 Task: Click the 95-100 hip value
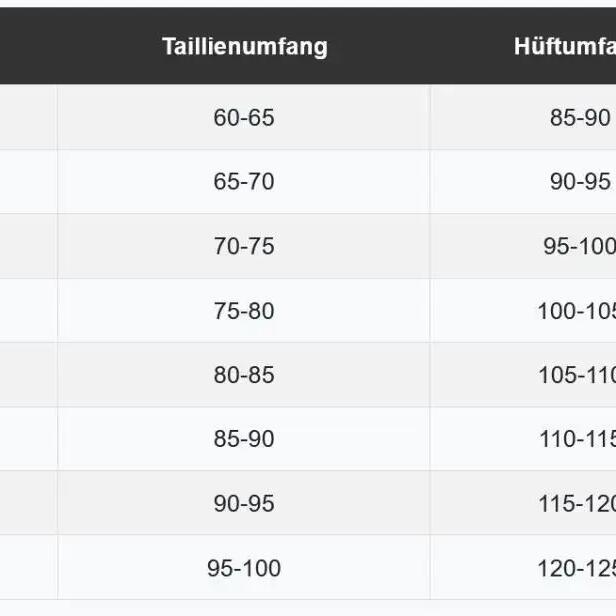click(579, 246)
